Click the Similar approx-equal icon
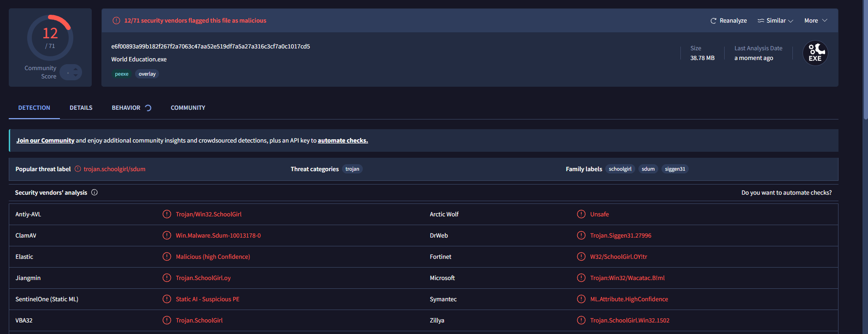 pos(761,21)
